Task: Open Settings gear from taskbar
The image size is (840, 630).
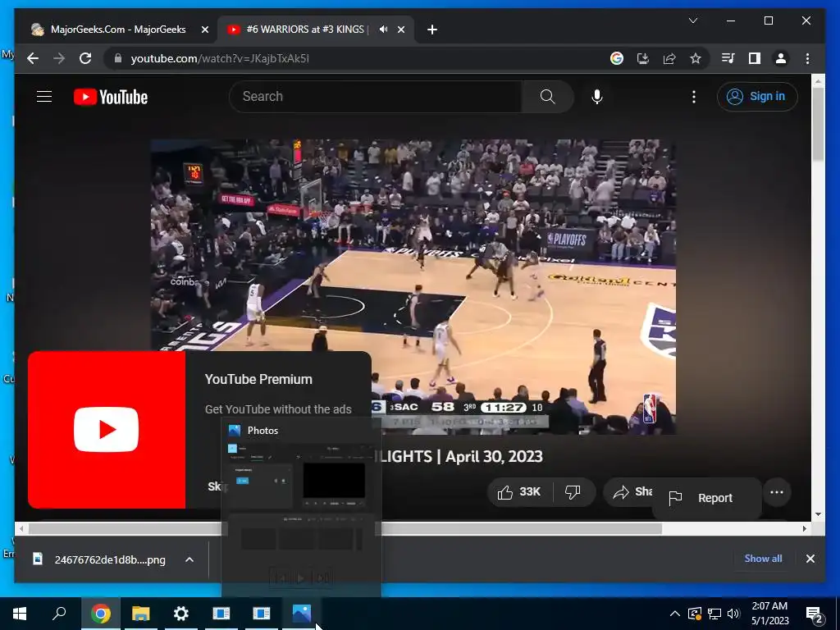Action: point(181,614)
